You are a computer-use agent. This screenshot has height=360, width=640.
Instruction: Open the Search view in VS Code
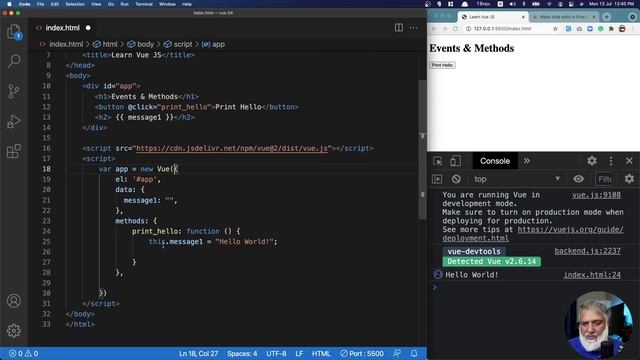click(14, 61)
